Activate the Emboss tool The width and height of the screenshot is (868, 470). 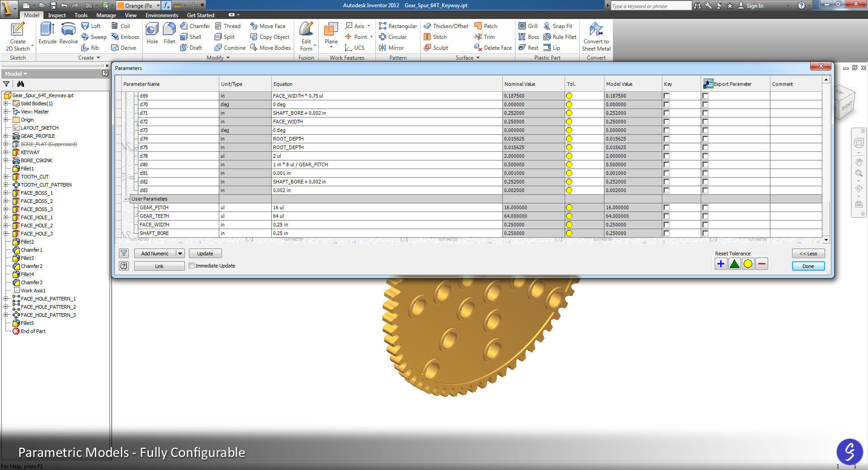coord(125,37)
